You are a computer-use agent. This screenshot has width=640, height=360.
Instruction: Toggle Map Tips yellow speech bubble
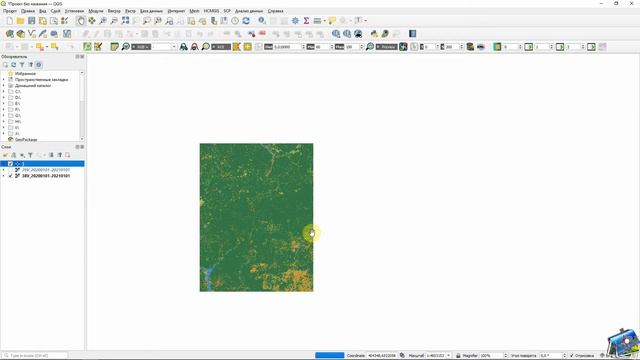coord(332,21)
